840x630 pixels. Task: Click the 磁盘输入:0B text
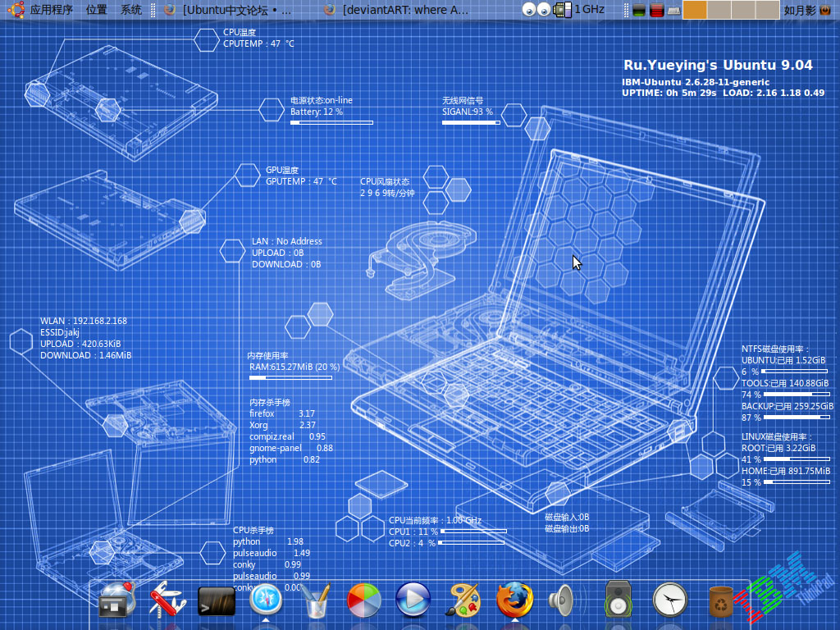pos(567,518)
